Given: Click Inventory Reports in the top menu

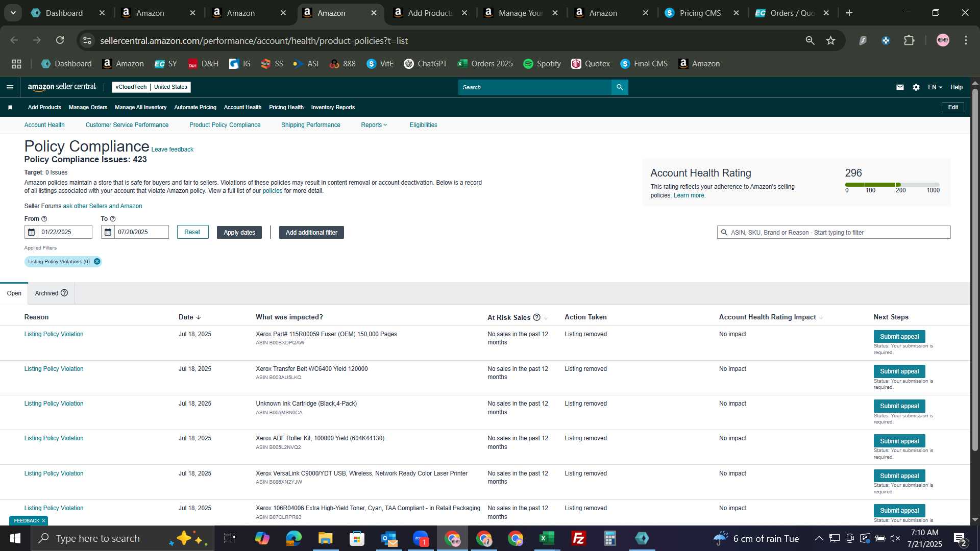Looking at the screenshot, I should 333,107.
